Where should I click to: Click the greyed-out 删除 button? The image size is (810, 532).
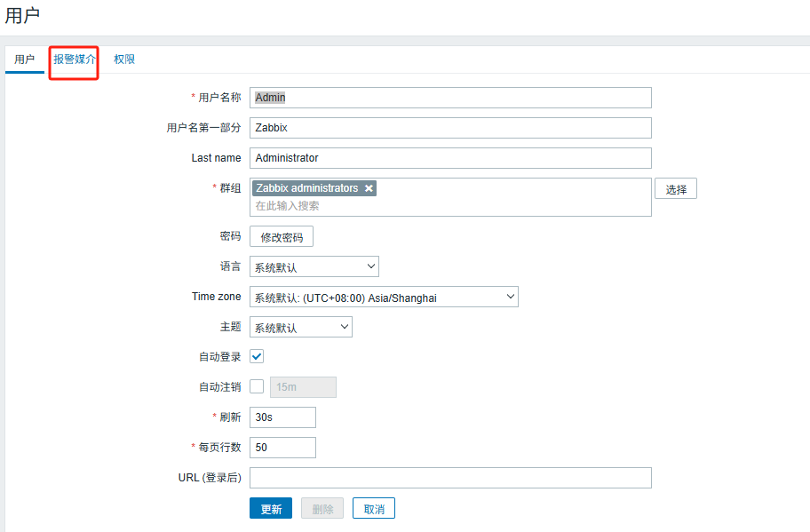(x=322, y=508)
